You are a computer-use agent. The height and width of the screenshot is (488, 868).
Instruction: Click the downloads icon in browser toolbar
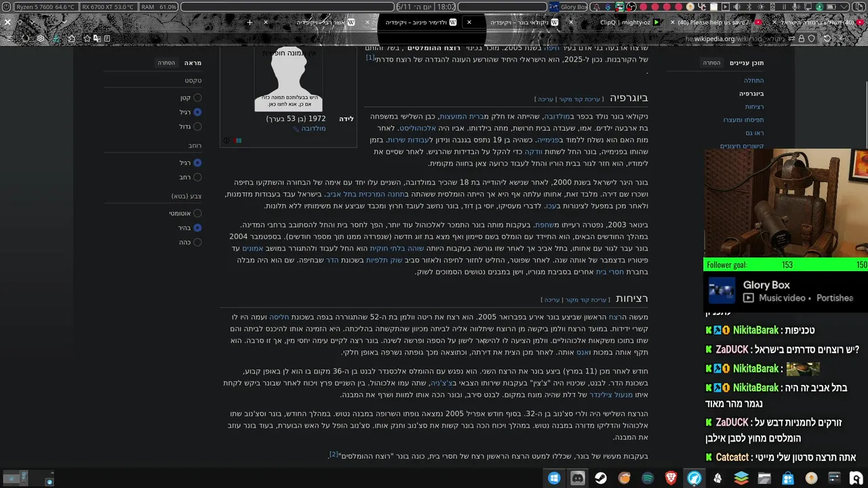[x=56, y=39]
